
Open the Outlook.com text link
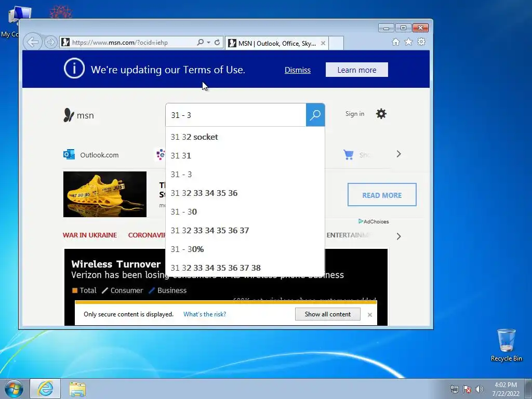click(x=99, y=155)
